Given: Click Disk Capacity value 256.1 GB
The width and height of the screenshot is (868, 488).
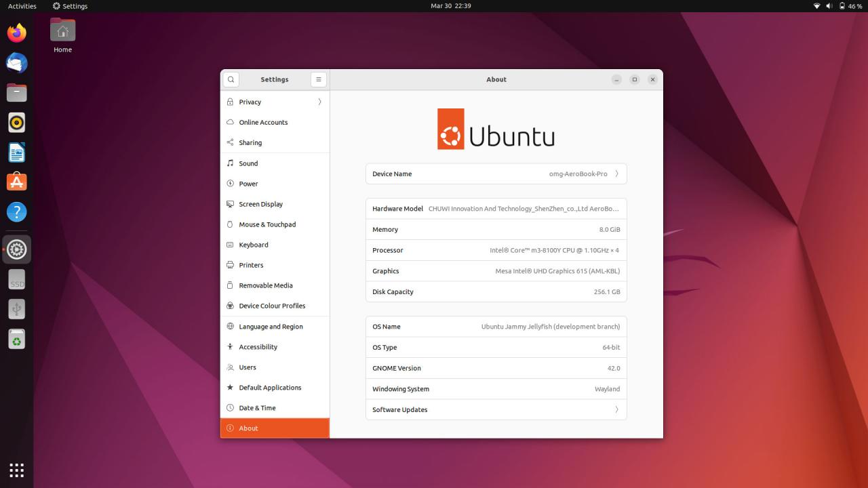Looking at the screenshot, I should 607,291.
